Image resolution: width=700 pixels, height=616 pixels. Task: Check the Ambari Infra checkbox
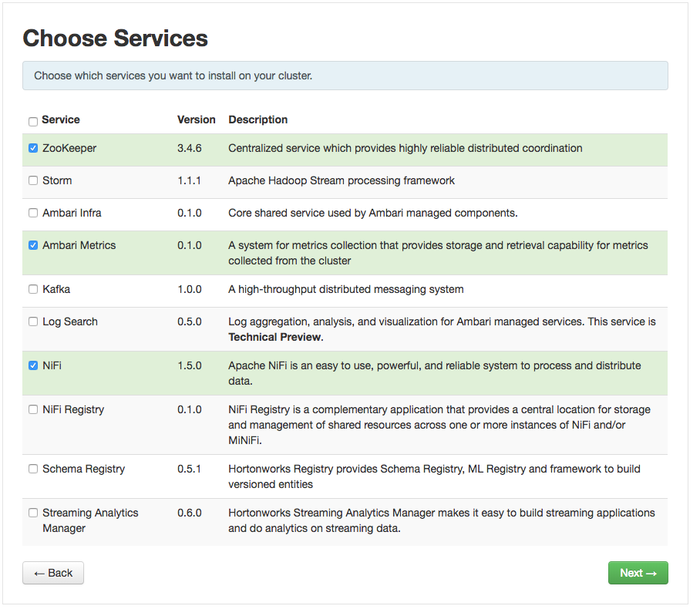(33, 213)
